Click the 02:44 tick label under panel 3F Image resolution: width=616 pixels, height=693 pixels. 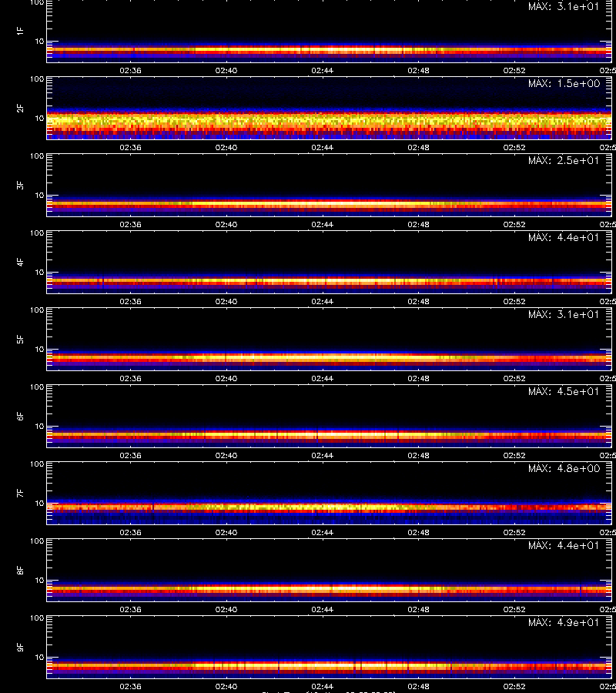(322, 224)
